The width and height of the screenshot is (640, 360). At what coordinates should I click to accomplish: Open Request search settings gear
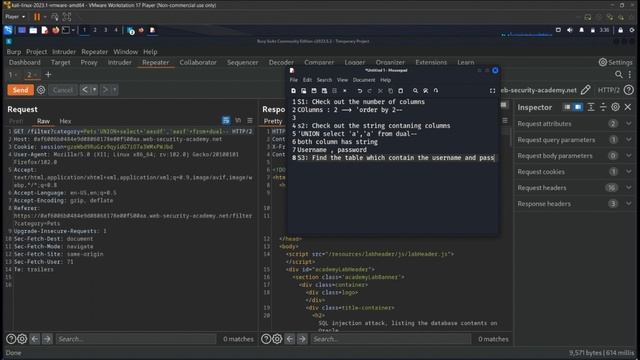[x=22, y=339]
